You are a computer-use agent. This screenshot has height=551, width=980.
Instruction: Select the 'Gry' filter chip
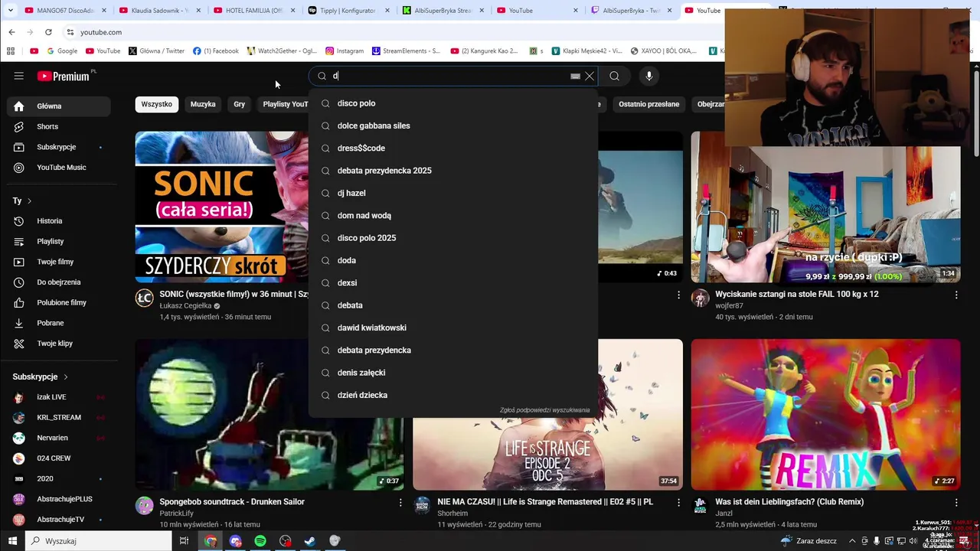(x=240, y=104)
